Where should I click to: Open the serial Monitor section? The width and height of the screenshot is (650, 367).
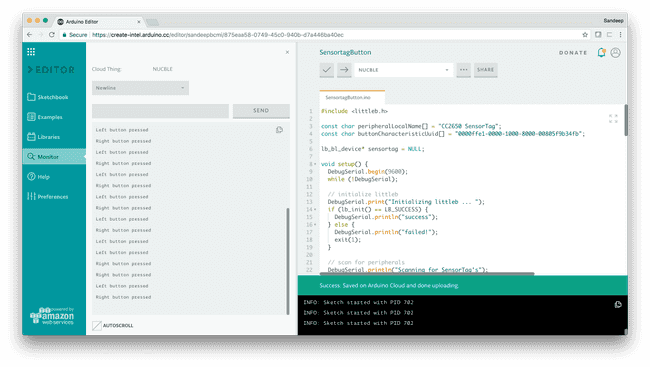coord(54,157)
